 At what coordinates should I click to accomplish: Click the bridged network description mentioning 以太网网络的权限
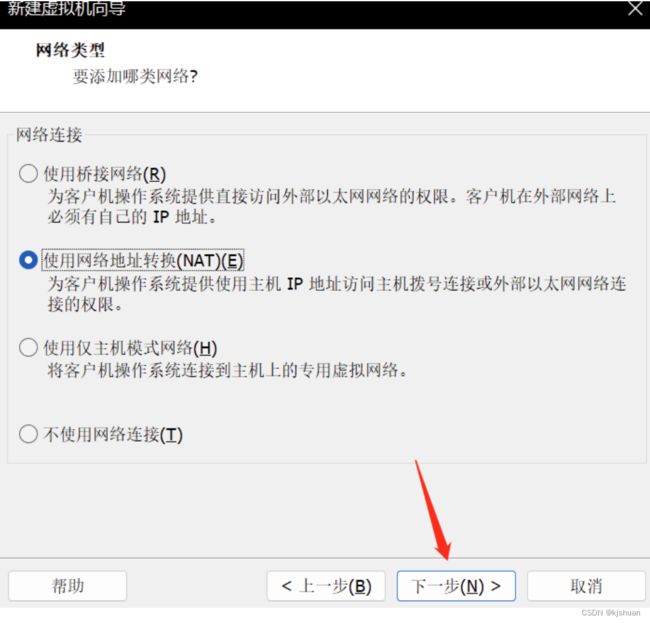(332, 206)
